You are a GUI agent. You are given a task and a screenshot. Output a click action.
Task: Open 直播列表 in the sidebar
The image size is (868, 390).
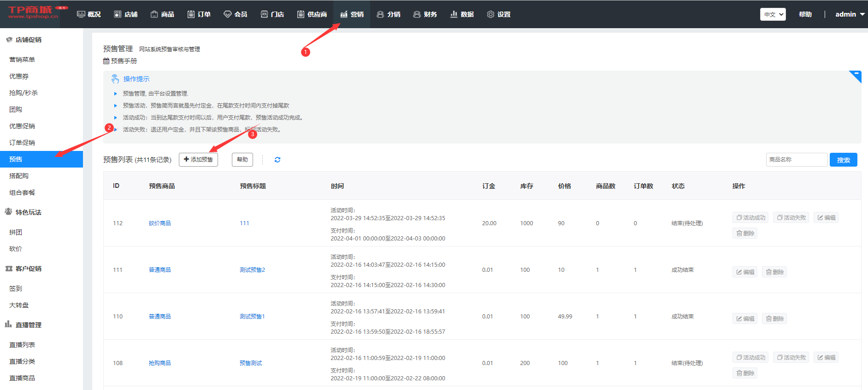[x=22, y=345]
